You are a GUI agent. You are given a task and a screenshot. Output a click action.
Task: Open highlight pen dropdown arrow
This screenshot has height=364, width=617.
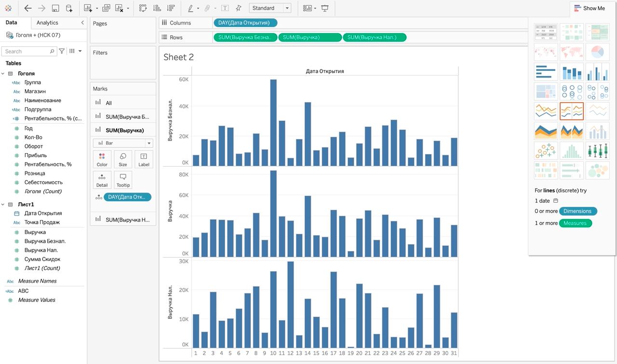pos(198,9)
